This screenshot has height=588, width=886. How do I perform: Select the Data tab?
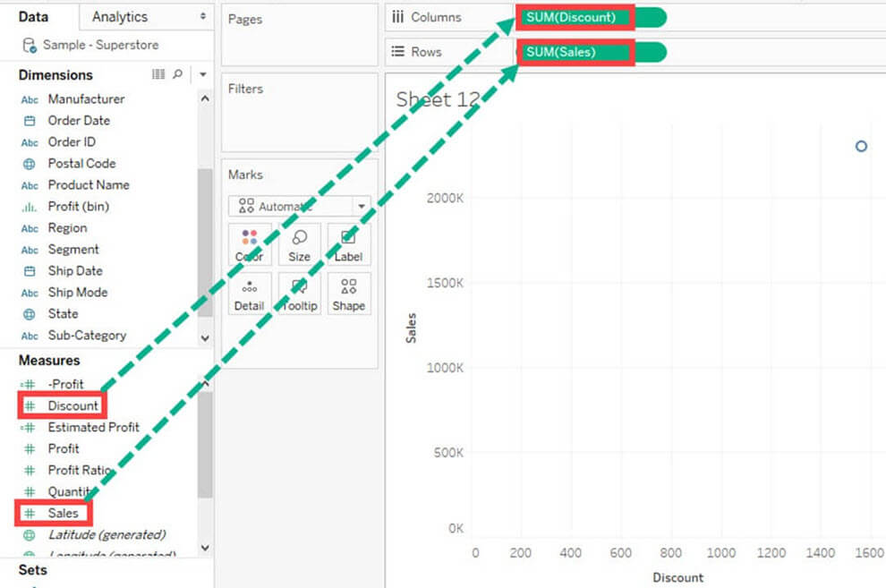click(x=34, y=17)
